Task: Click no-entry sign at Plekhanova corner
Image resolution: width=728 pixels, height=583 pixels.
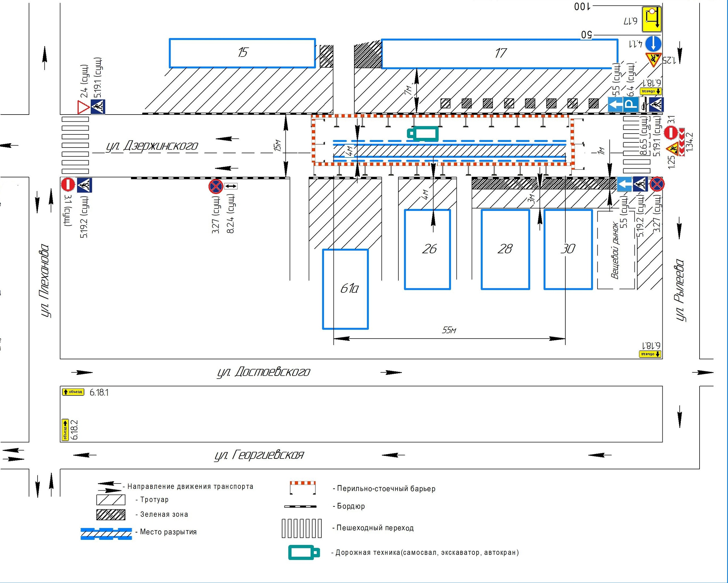Action: 68,185
